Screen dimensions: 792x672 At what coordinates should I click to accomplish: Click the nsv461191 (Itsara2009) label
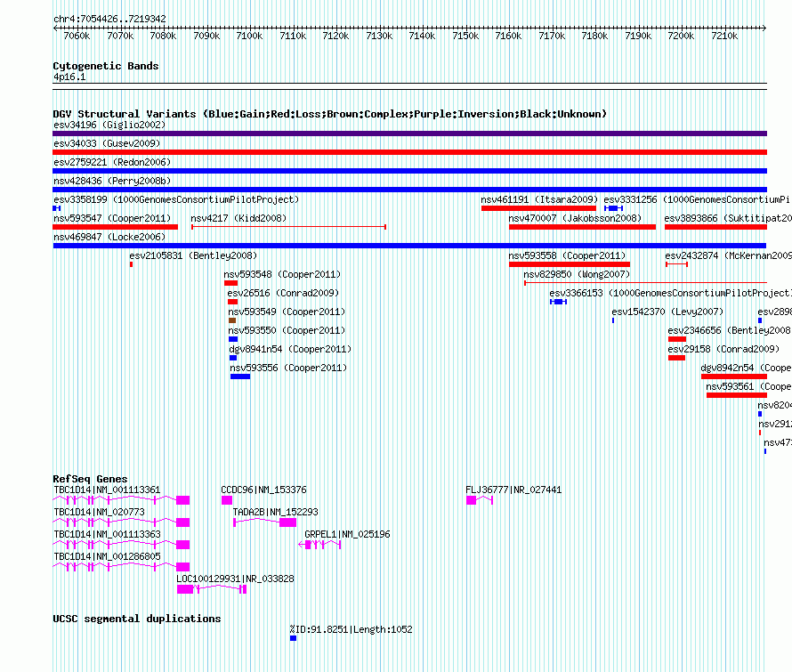[x=539, y=199]
